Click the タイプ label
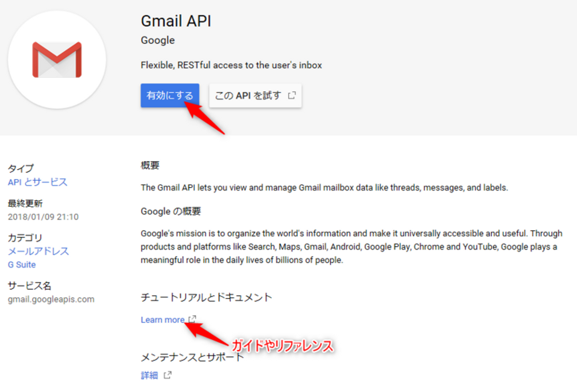577x392 pixels. coord(21,168)
